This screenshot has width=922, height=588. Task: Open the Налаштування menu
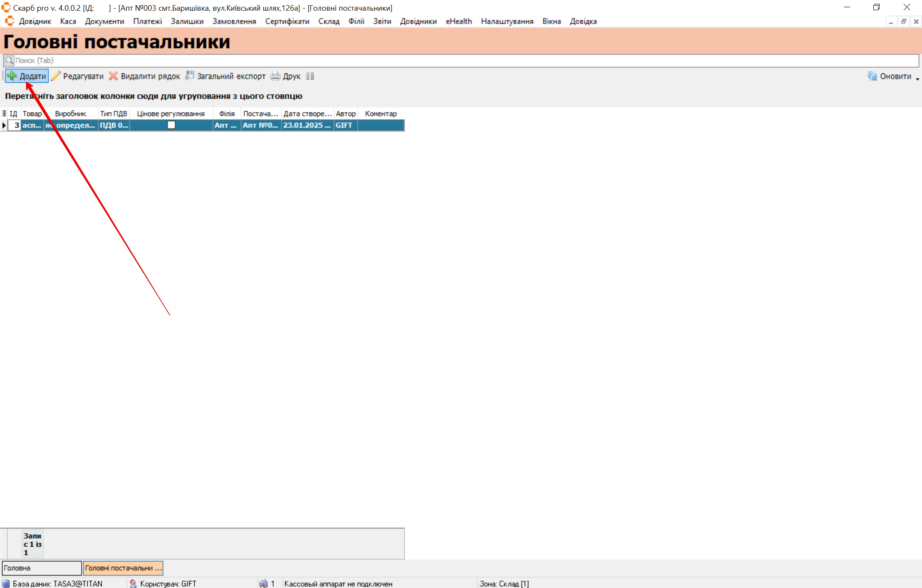coord(507,21)
